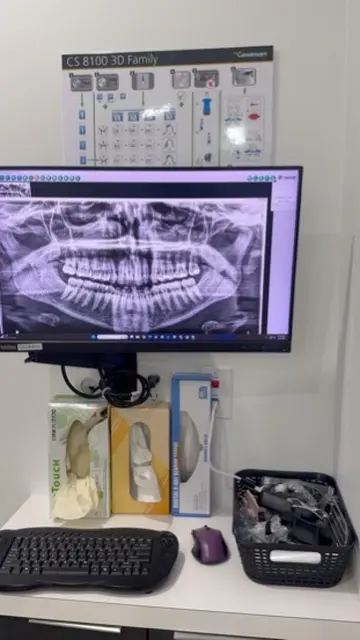Click the taskbar search box
Screen dimensions: 360x640
[x=113, y=337]
